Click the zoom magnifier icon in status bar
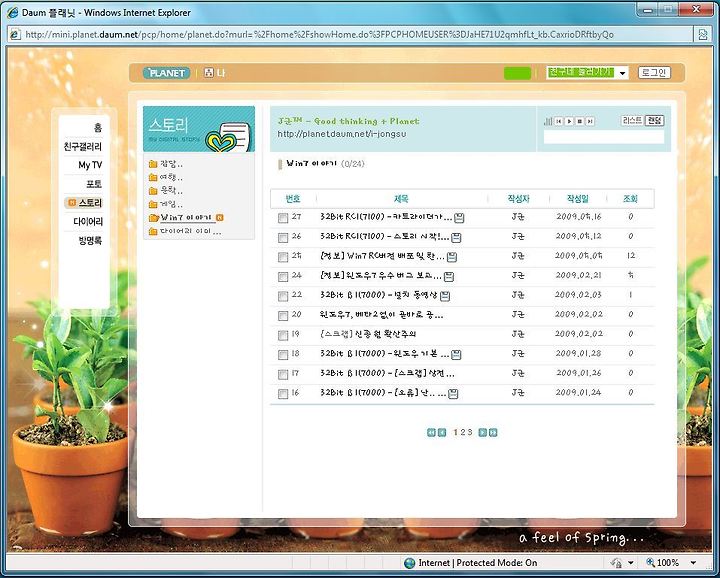This screenshot has width=720, height=578. coord(650,562)
